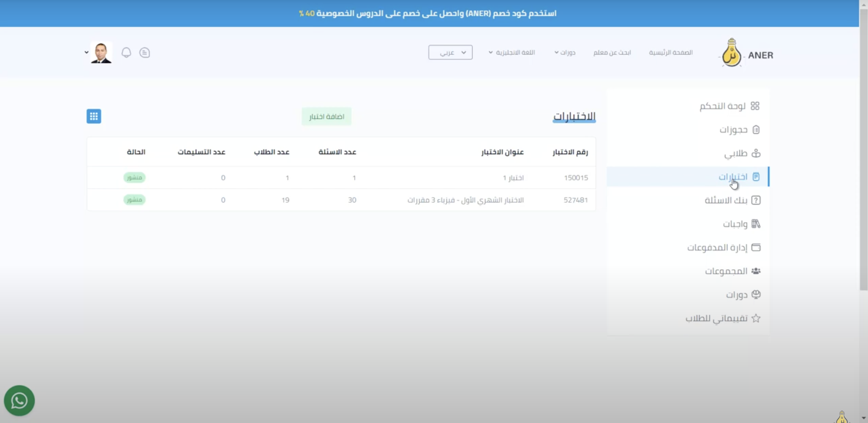Click the courses icon in sidebar

(756, 295)
